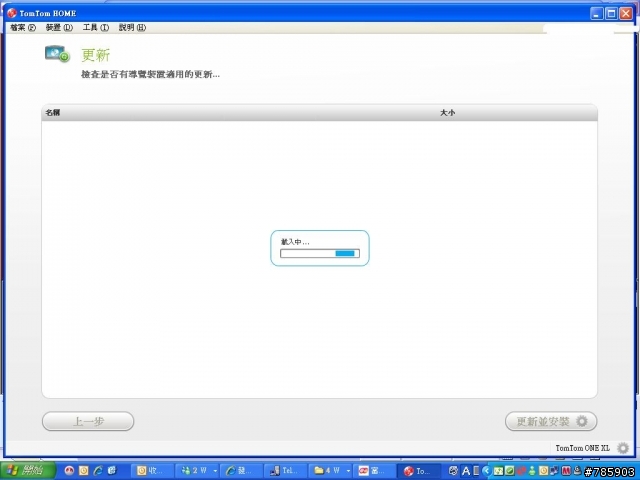
Task: Open the 4 W... folder taskbar group
Action: pyautogui.click(x=331, y=471)
